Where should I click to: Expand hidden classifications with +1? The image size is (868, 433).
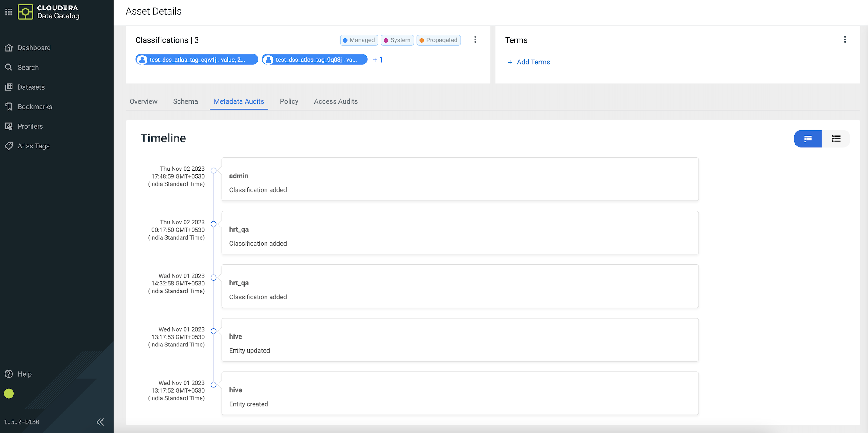click(378, 60)
